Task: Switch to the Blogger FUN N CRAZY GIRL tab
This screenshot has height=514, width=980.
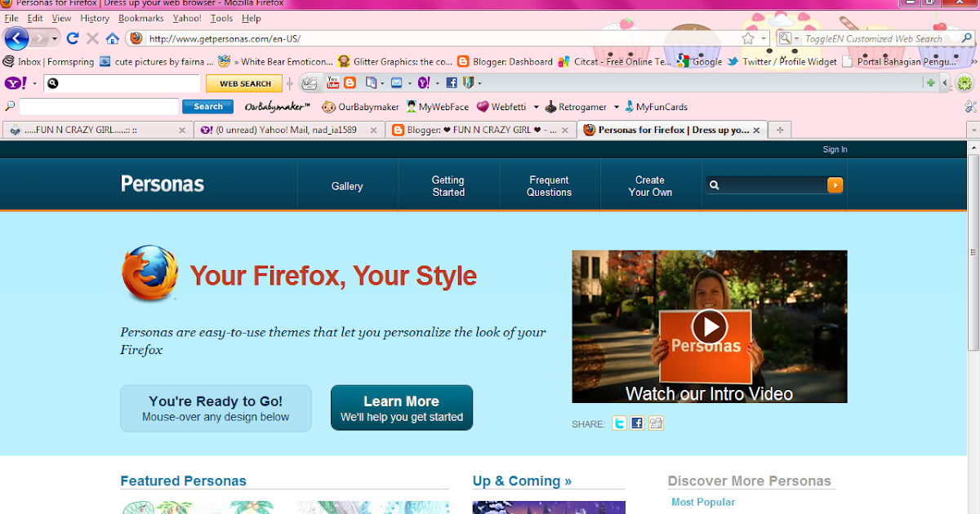Action: 481,130
